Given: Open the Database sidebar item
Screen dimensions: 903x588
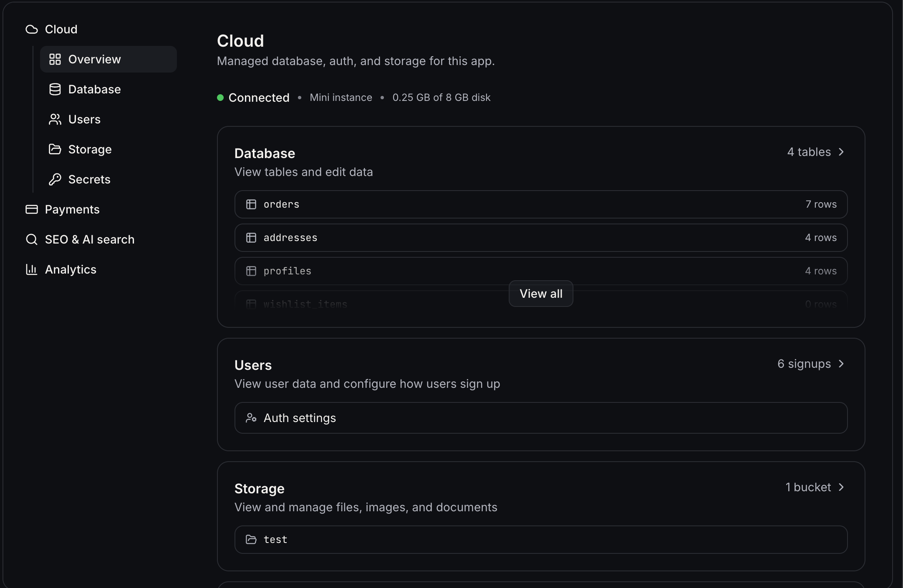Looking at the screenshot, I should [108, 89].
